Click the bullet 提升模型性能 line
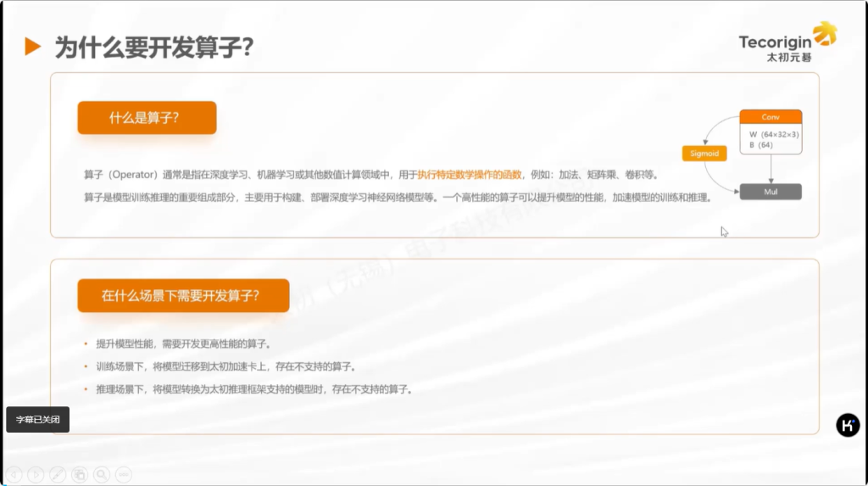 pyautogui.click(x=183, y=344)
